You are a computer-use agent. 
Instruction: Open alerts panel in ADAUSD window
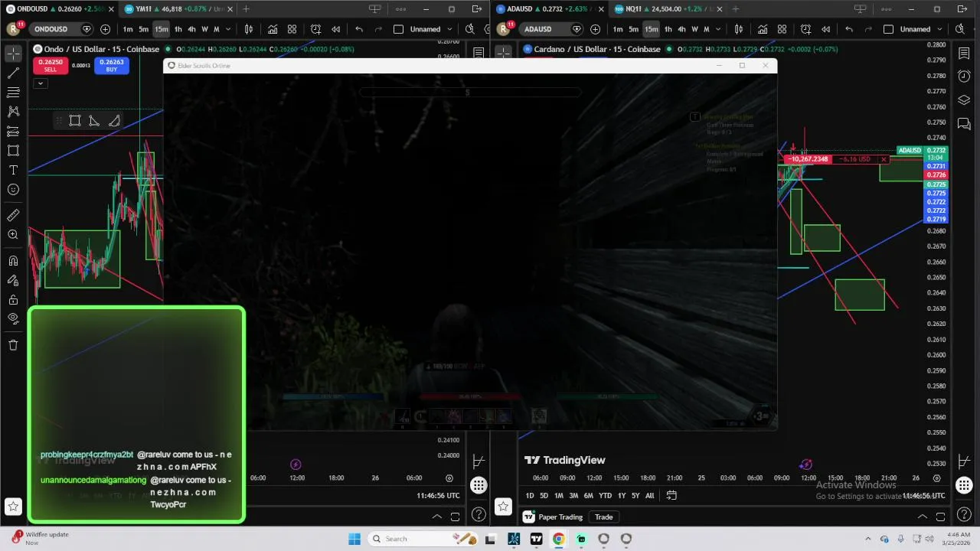click(964, 77)
